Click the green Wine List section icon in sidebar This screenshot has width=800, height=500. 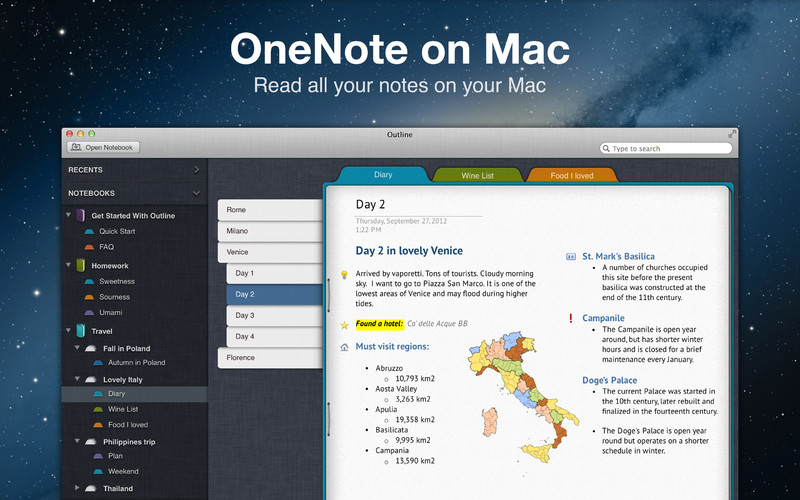98,409
